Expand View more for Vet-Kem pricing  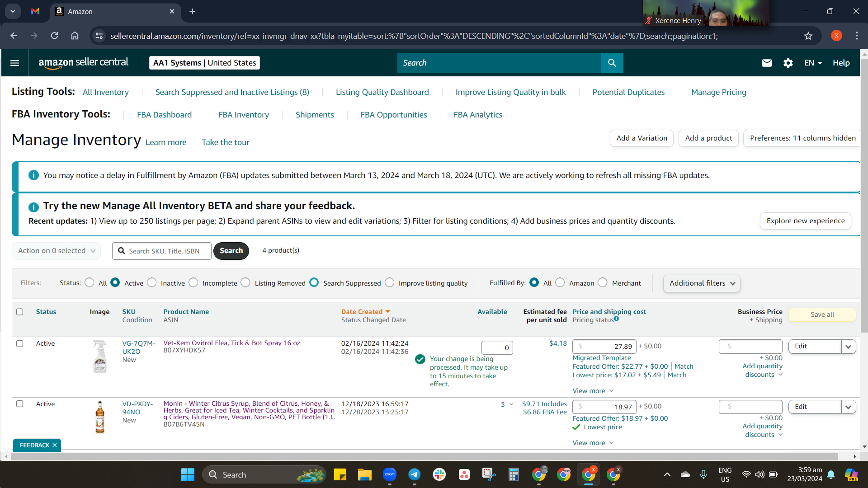coord(593,391)
